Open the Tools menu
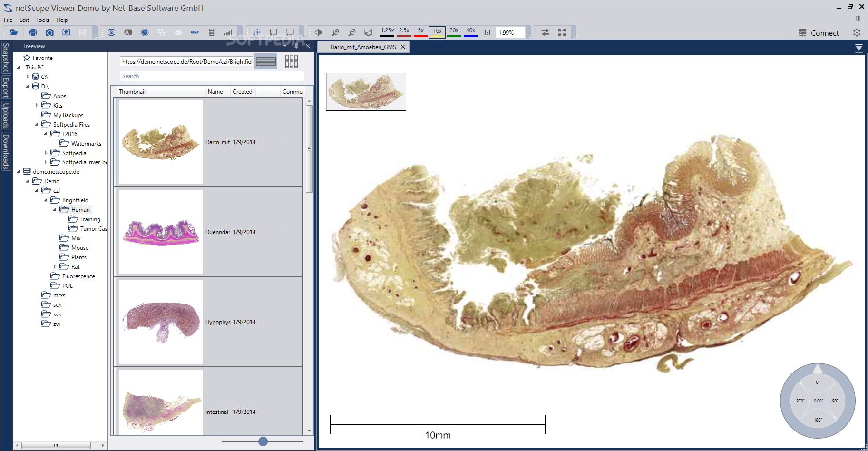868x451 pixels. pyautogui.click(x=42, y=20)
